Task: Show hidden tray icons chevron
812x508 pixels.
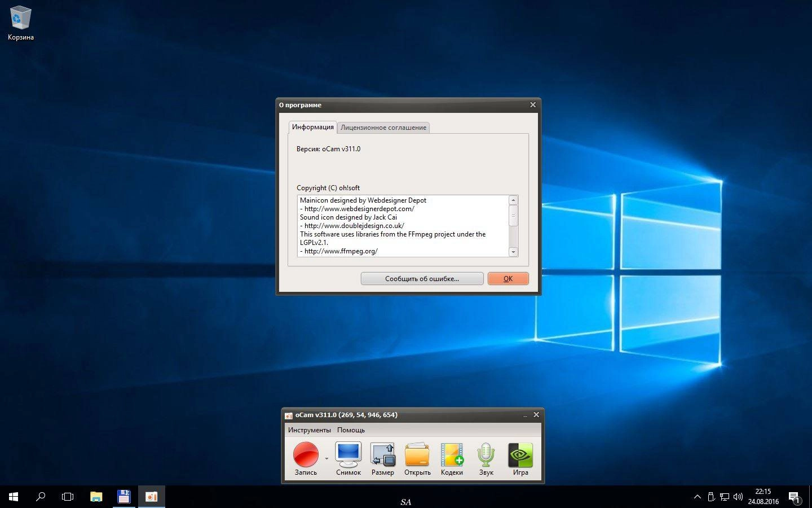Action: tap(698, 497)
